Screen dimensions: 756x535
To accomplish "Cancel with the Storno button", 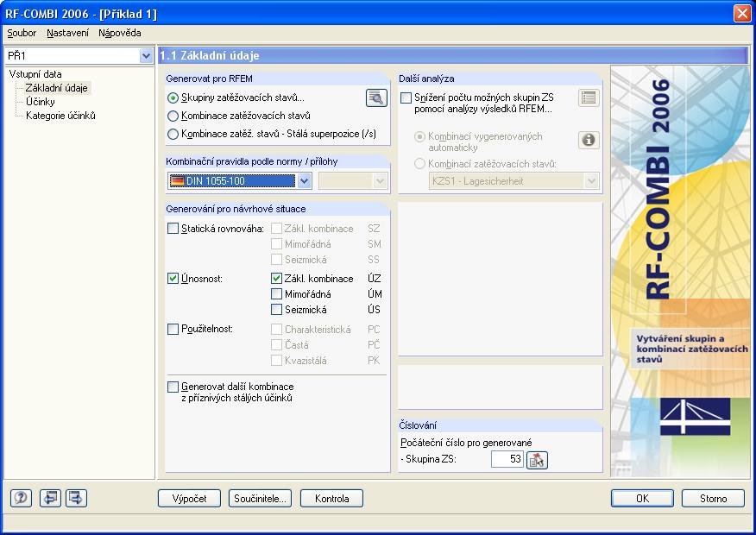I will click(x=713, y=499).
